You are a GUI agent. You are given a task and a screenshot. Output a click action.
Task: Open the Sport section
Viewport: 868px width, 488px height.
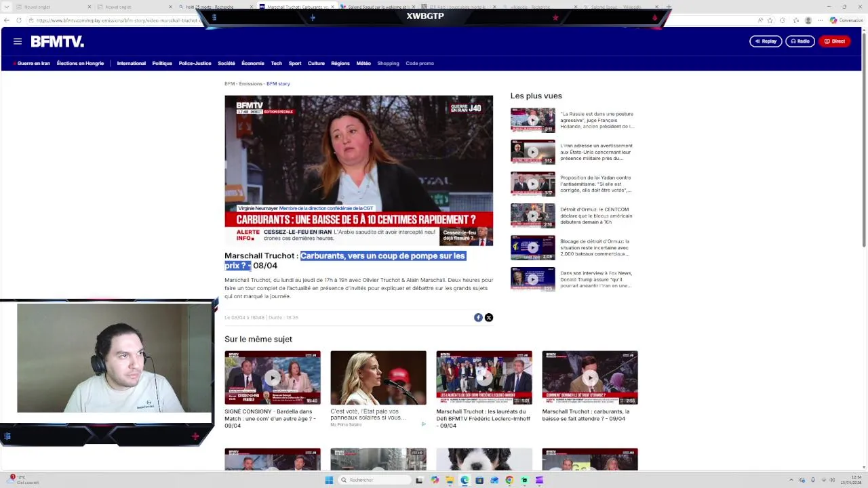click(x=295, y=63)
